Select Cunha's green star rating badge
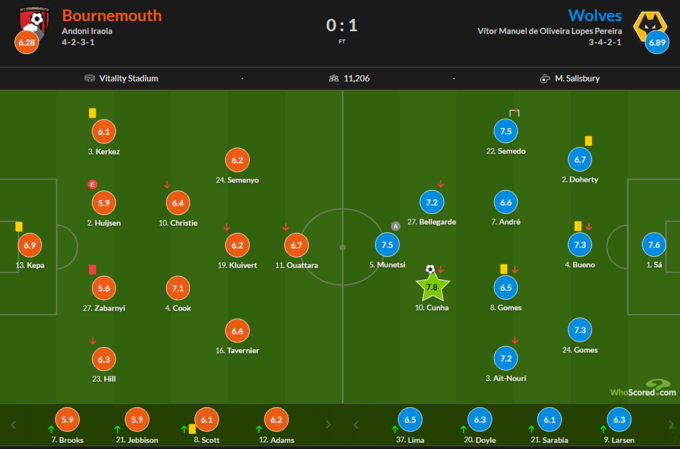 coord(432,286)
